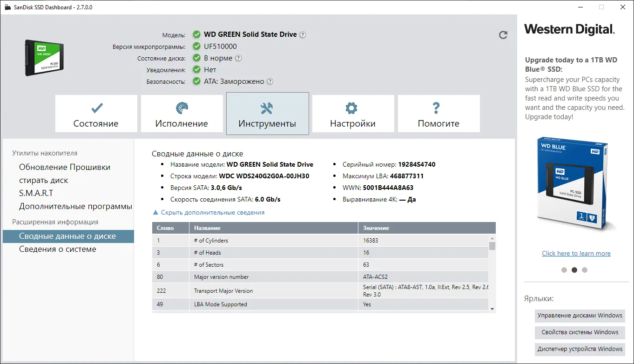This screenshot has width=634, height=364.
Task: Click the help icon next to В норме
Action: click(238, 58)
